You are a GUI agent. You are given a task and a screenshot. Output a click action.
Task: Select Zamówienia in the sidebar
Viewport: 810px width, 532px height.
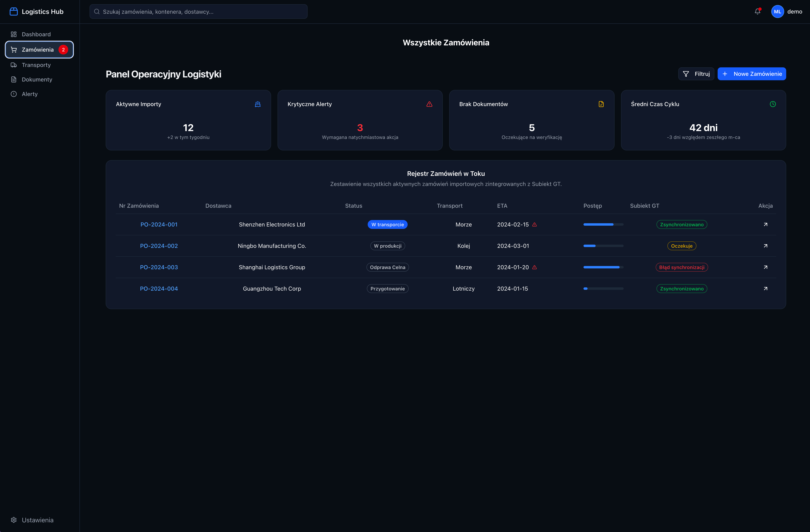pos(40,50)
